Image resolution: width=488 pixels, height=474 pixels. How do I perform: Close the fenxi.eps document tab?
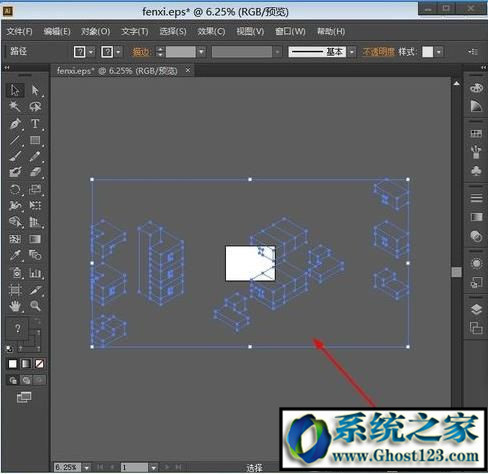click(188, 70)
